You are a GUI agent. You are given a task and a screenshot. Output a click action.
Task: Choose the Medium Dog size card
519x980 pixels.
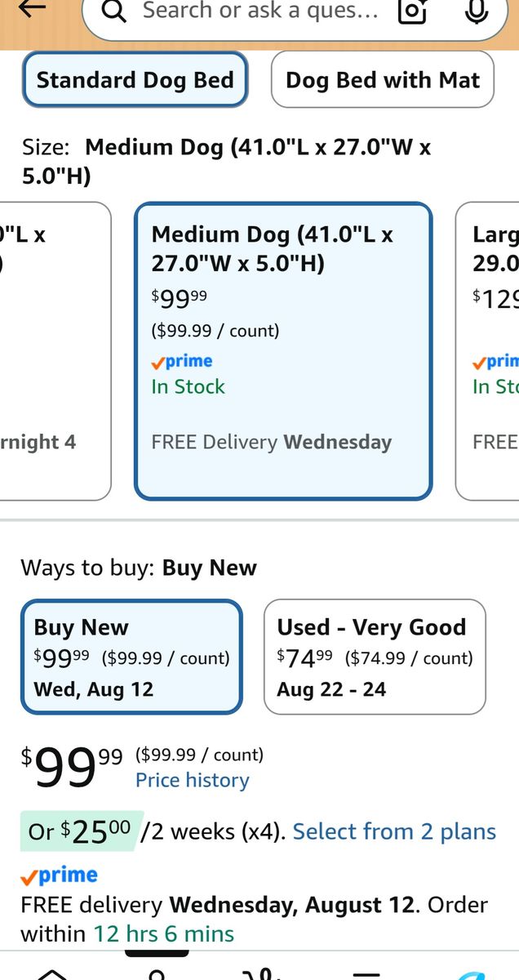point(283,350)
